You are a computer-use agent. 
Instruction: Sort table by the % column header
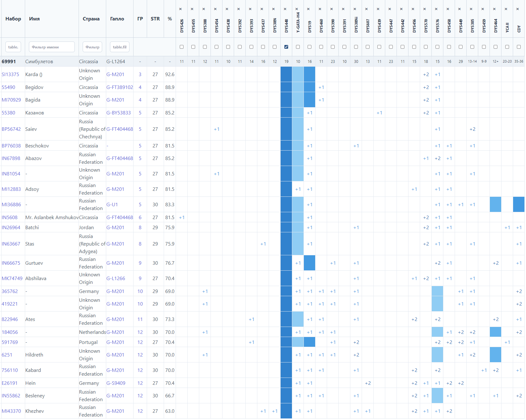170,19
